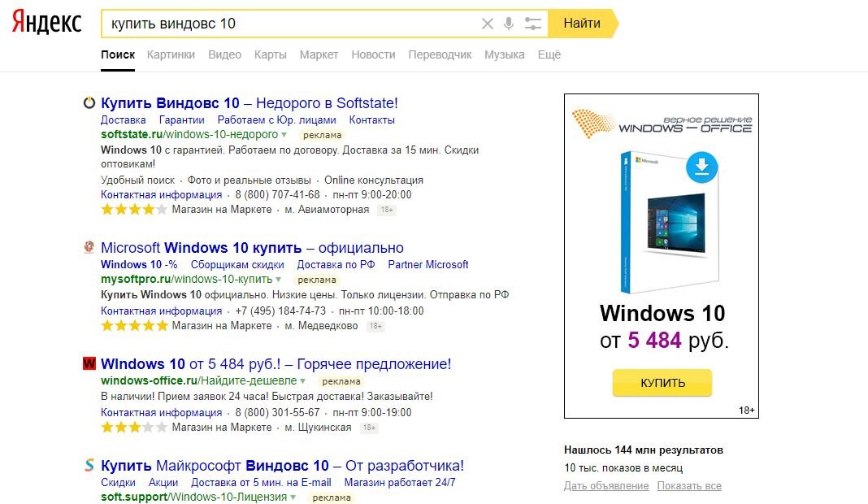868x504 pixels.
Task: Click windows-office.ru green URL
Action: pos(199,380)
